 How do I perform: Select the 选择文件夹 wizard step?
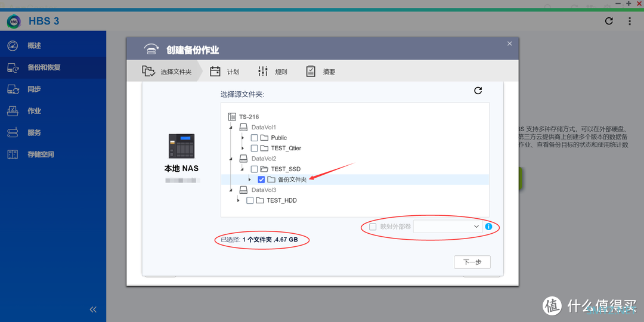(x=167, y=72)
